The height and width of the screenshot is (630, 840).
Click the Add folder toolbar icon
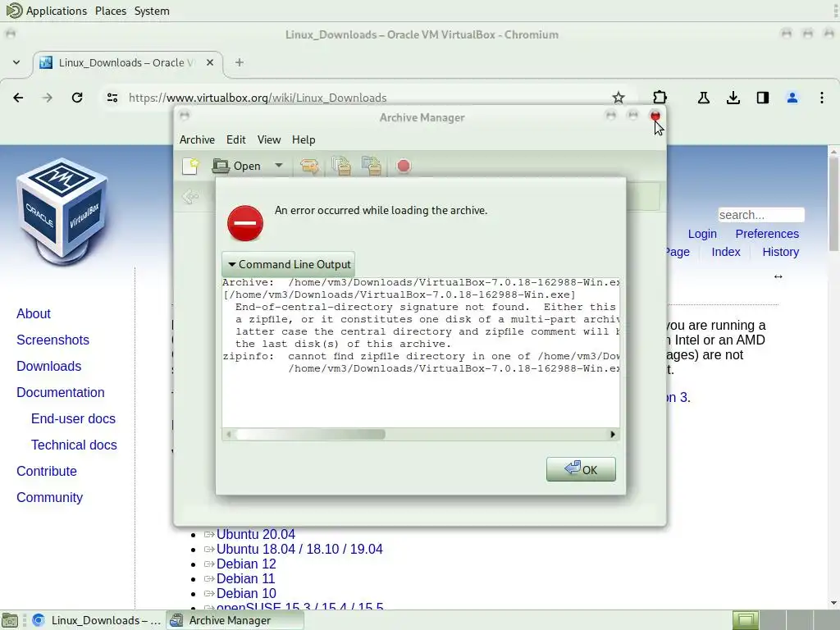click(372, 166)
